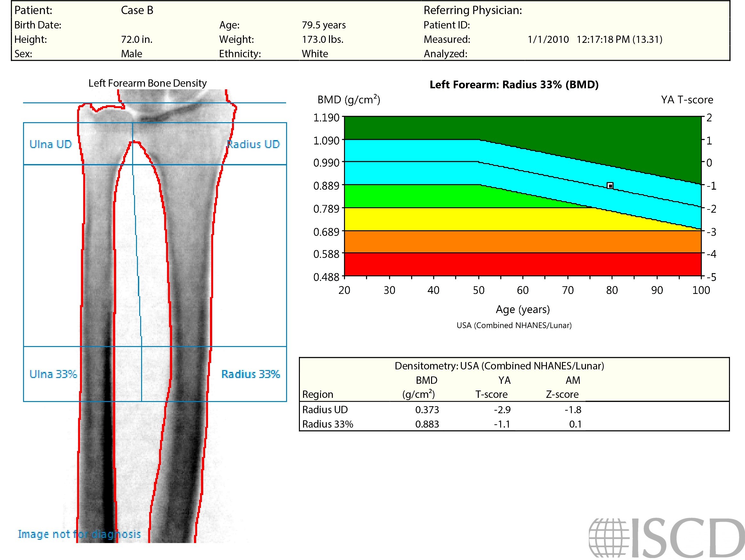The height and width of the screenshot is (560, 745).
Task: Select the Radius 33% table row
Action: (x=328, y=424)
